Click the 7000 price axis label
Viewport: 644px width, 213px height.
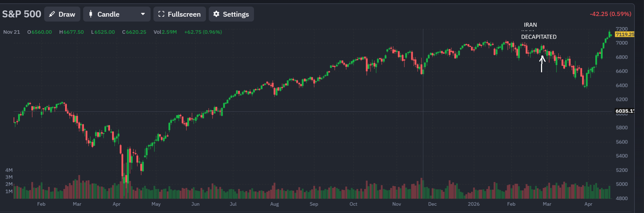point(622,43)
